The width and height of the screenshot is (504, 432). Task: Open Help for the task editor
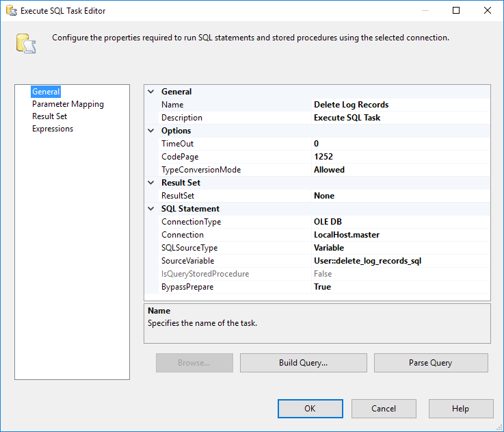pyautogui.click(x=461, y=409)
